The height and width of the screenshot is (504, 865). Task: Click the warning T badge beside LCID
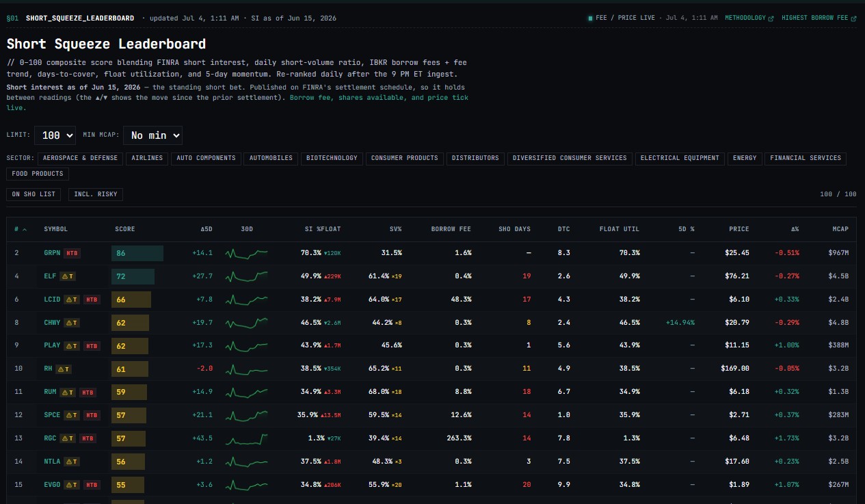71,300
